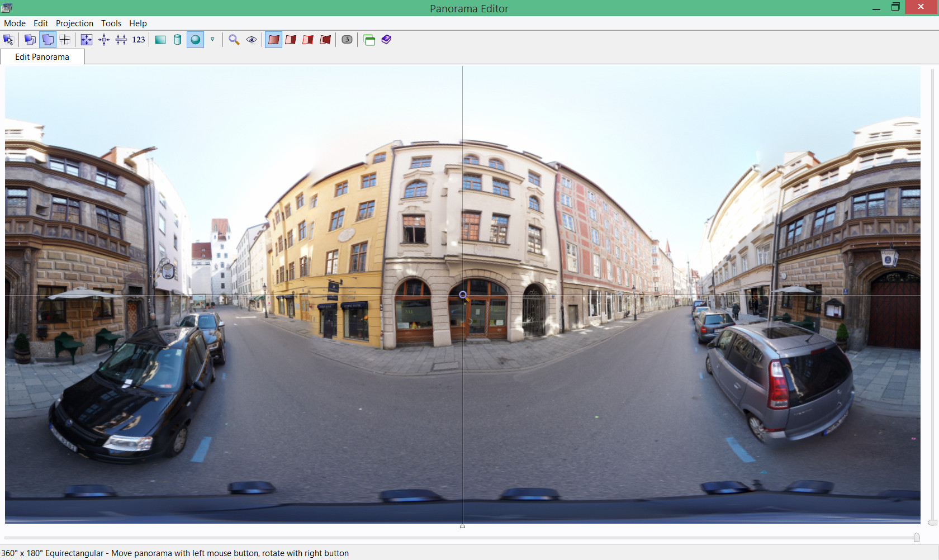
Task: Toggle spherical projection sphere button
Action: [195, 40]
